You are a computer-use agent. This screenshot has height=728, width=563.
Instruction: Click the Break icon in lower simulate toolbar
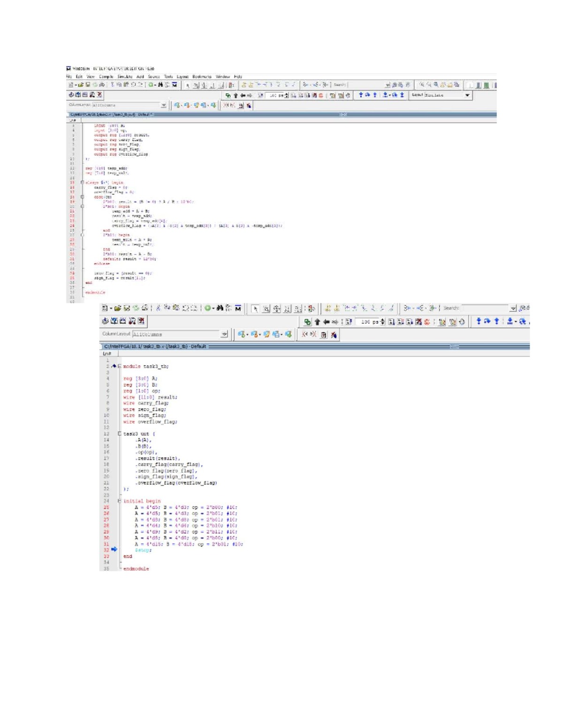tap(418, 322)
